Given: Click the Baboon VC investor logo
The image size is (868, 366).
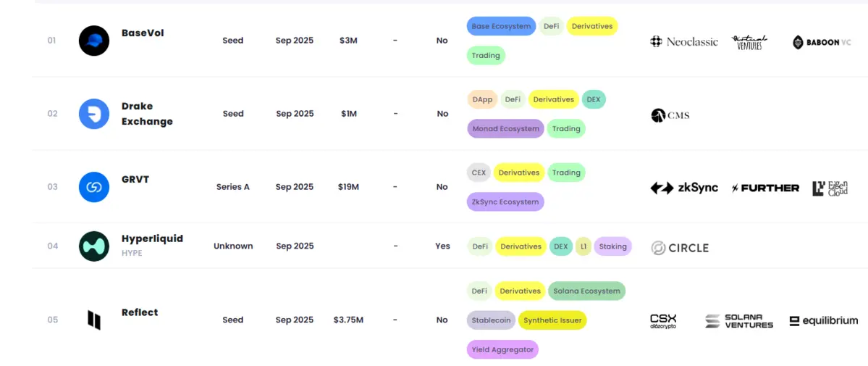Looking at the screenshot, I should coord(822,43).
